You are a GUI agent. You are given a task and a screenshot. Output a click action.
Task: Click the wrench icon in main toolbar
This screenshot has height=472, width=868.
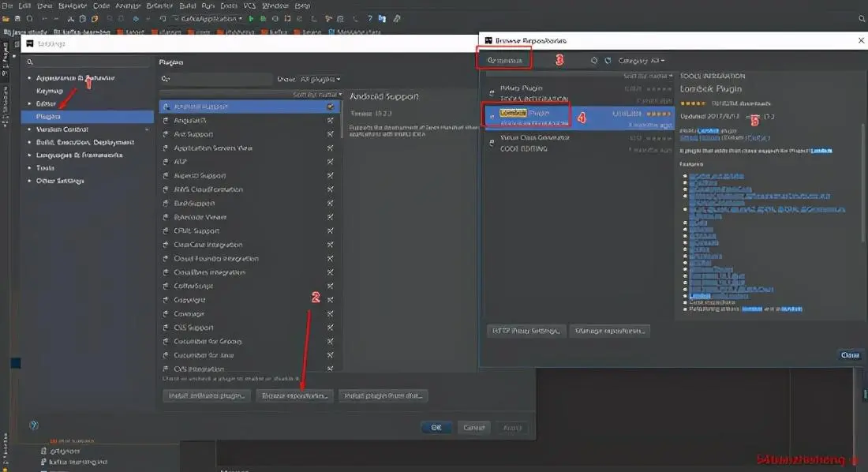(x=397, y=19)
